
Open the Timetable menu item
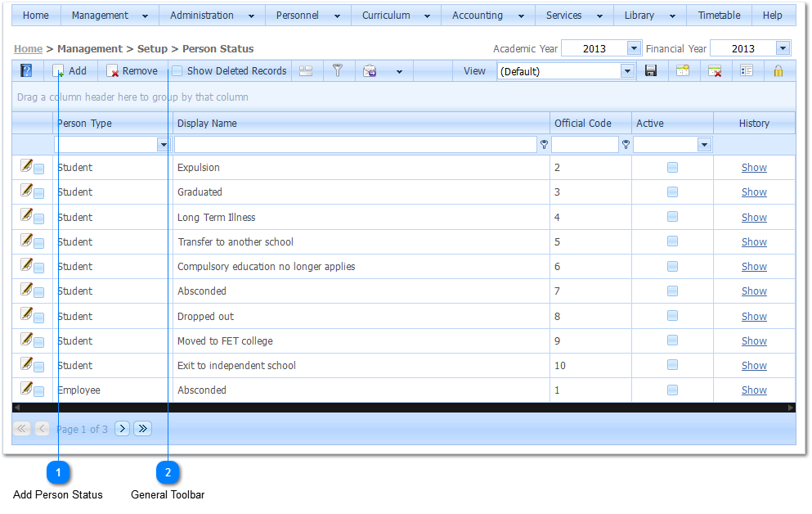click(x=719, y=16)
